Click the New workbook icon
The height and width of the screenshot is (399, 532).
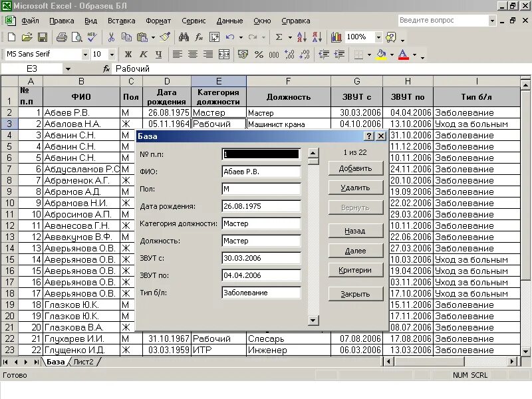coord(11,37)
